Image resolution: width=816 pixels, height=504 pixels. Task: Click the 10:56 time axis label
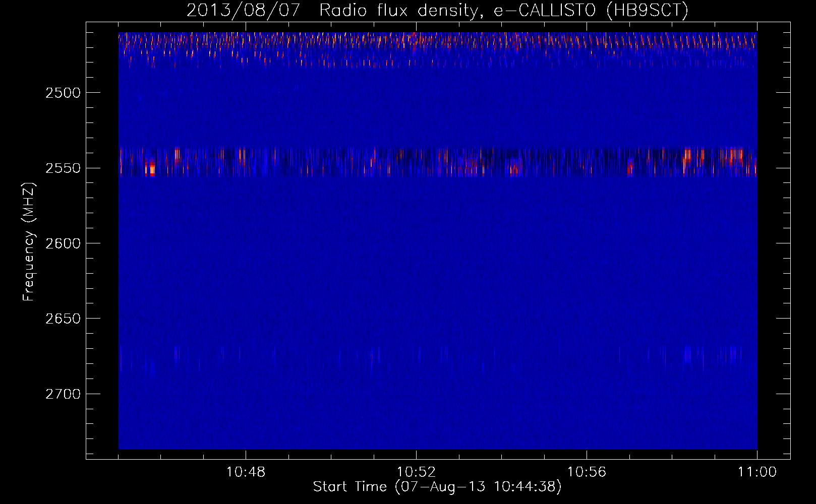click(587, 472)
